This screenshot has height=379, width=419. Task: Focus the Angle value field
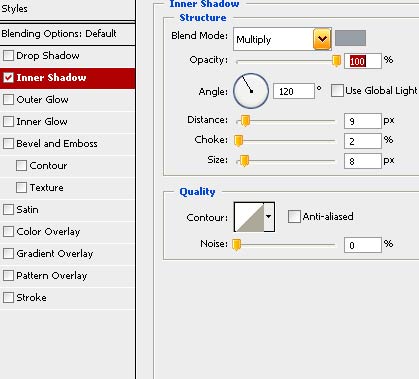point(294,91)
